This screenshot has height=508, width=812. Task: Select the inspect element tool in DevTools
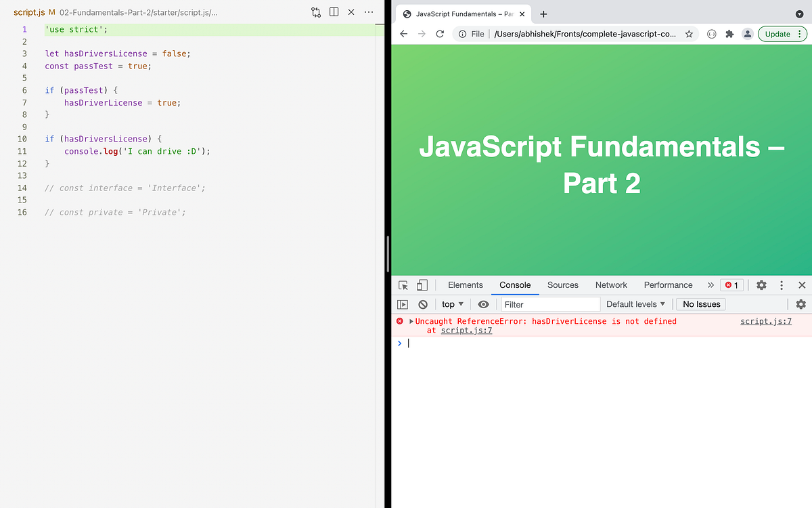tap(403, 285)
